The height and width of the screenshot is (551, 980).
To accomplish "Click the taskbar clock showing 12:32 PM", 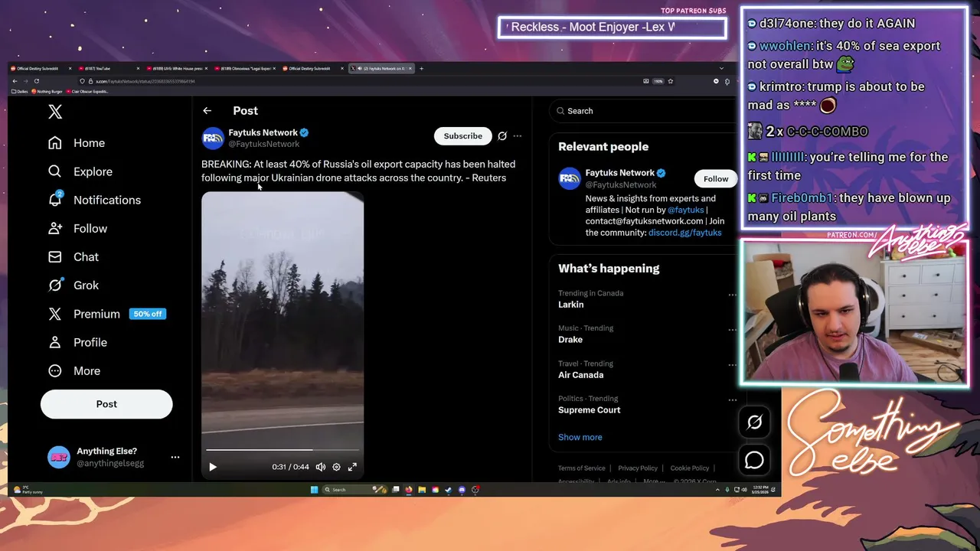I will pyautogui.click(x=760, y=490).
